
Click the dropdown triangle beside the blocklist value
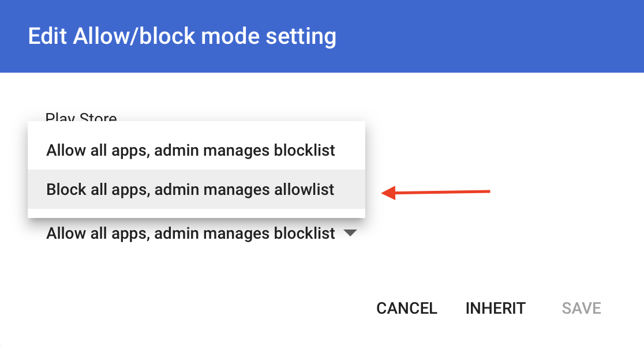coord(350,234)
